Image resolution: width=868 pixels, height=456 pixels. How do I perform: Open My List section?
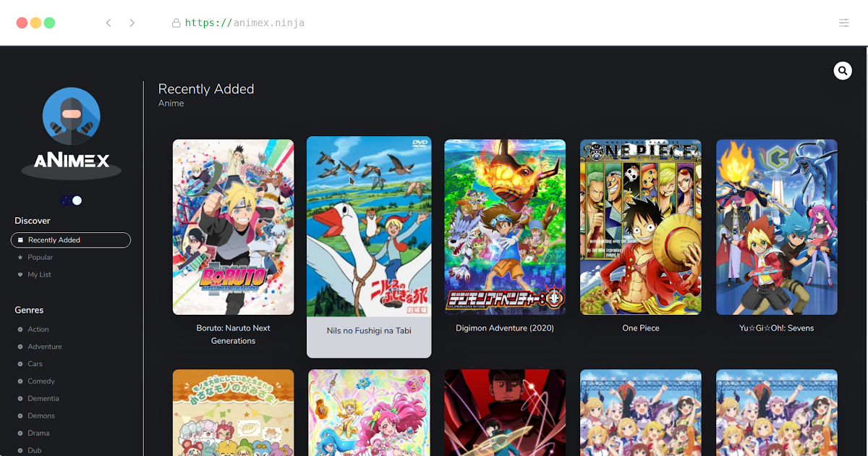pyautogui.click(x=39, y=275)
